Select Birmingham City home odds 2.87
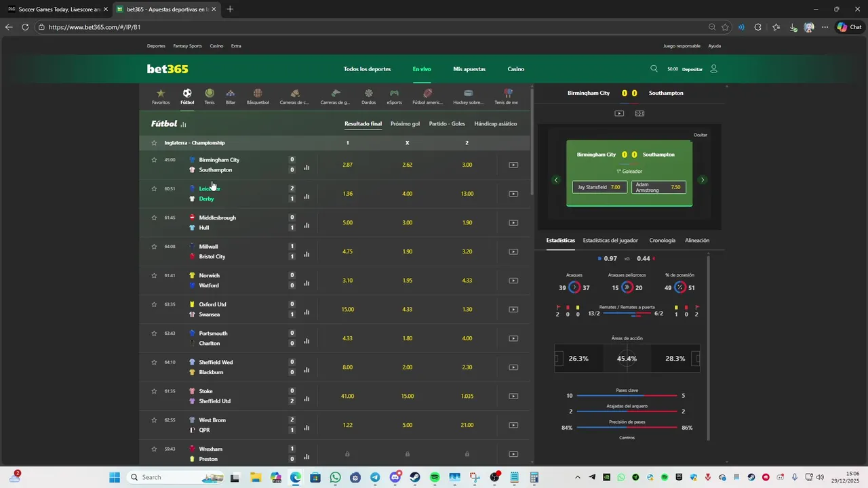Viewport: 868px width, 488px height. point(347,165)
